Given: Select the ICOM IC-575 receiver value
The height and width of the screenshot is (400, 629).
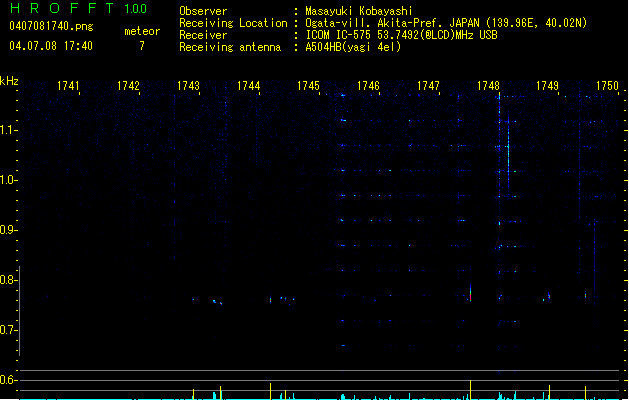Looking at the screenshot, I should 401,35.
